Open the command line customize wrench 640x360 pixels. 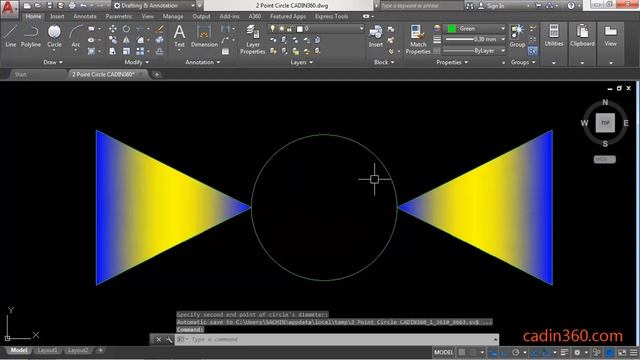tap(169, 340)
